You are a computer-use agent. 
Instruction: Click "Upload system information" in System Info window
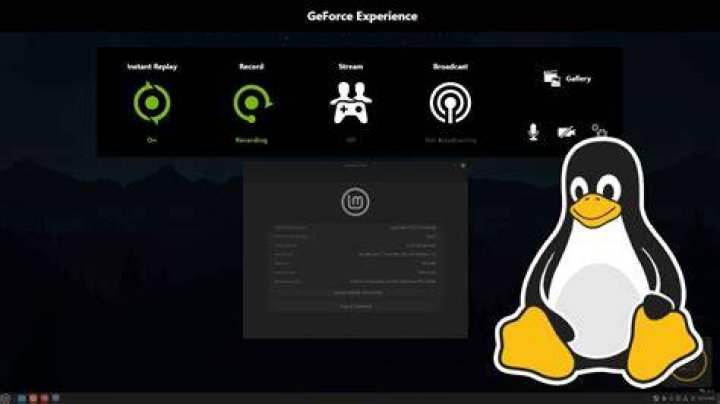[x=357, y=292]
